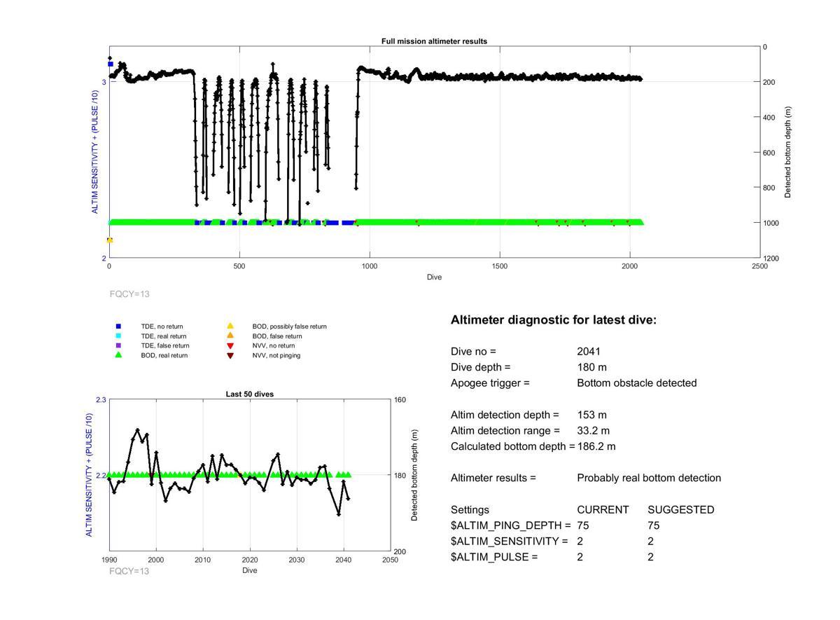The width and height of the screenshot is (840, 620).
Task: Click the 'Altimeter results =' label
Action: (493, 478)
